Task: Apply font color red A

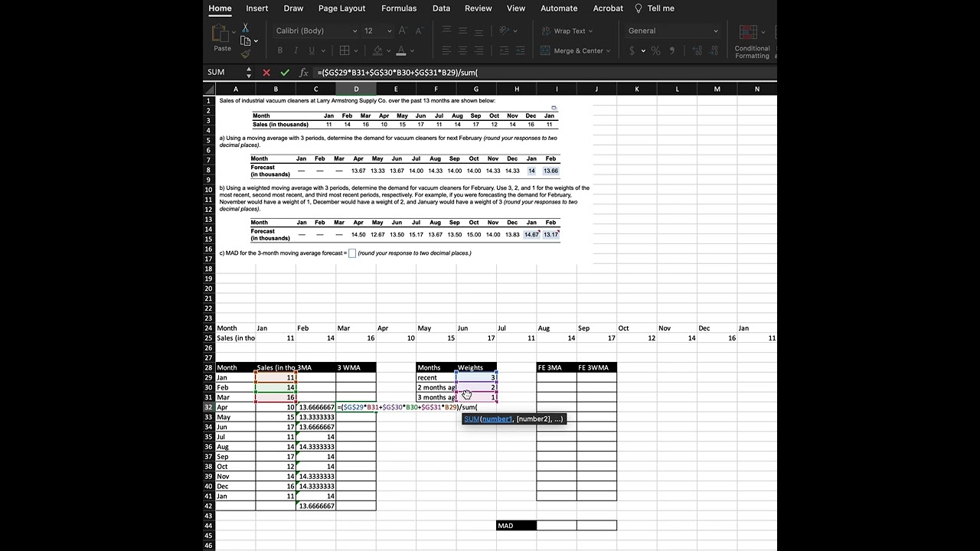Action: [x=401, y=51]
